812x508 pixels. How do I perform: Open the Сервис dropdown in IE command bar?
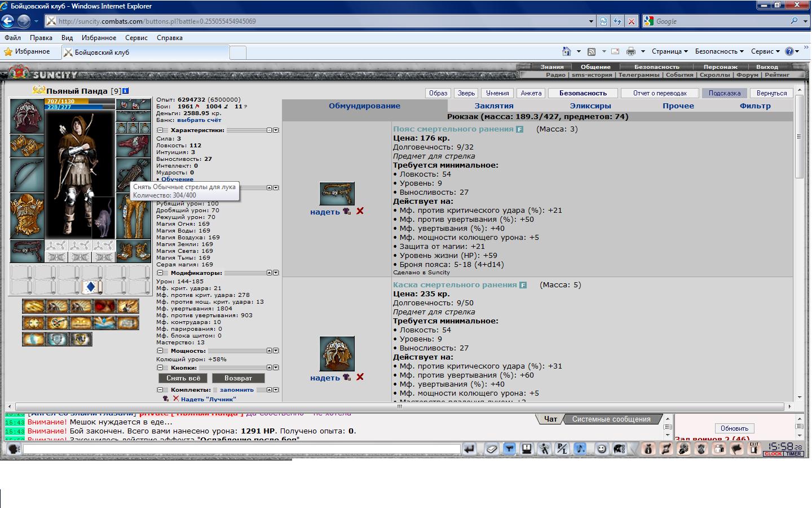[x=765, y=51]
